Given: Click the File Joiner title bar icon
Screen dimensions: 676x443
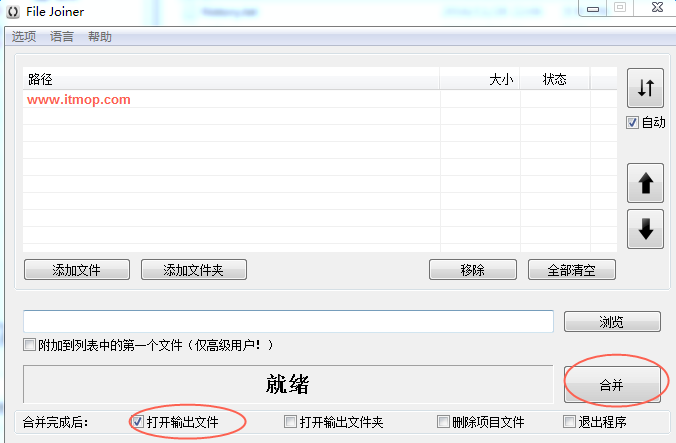Looking at the screenshot, I should [x=13, y=12].
